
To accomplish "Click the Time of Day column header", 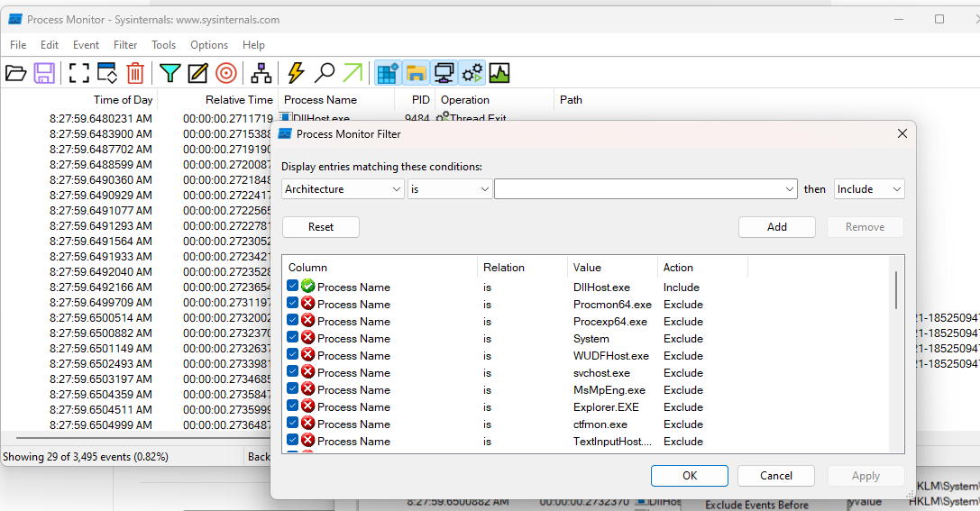I will 78,100.
